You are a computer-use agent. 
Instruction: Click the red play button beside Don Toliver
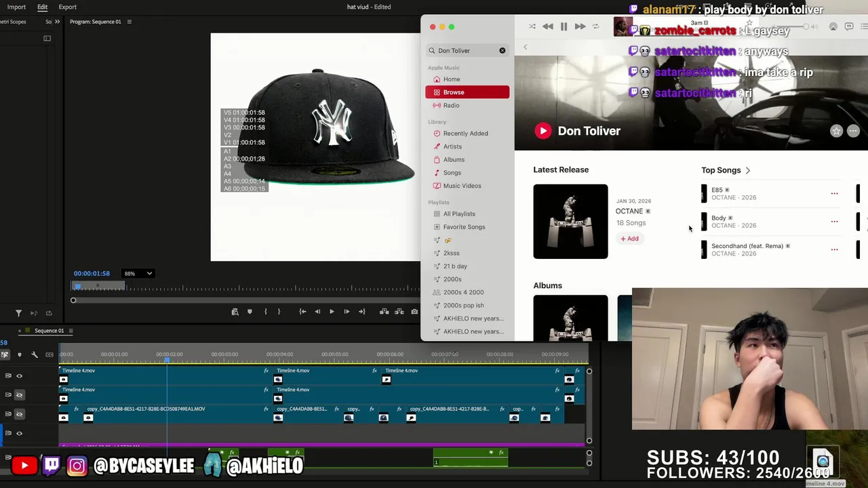click(x=542, y=131)
